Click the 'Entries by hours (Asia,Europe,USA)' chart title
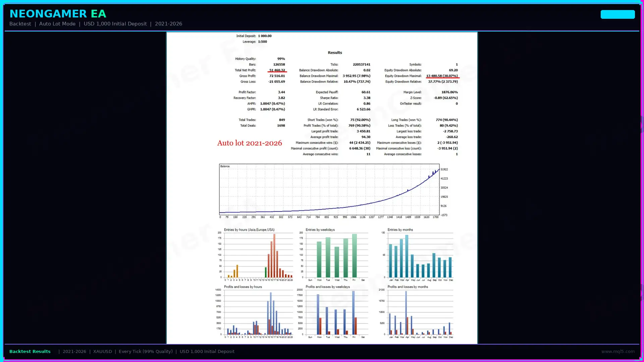The image size is (644, 362). 249,230
